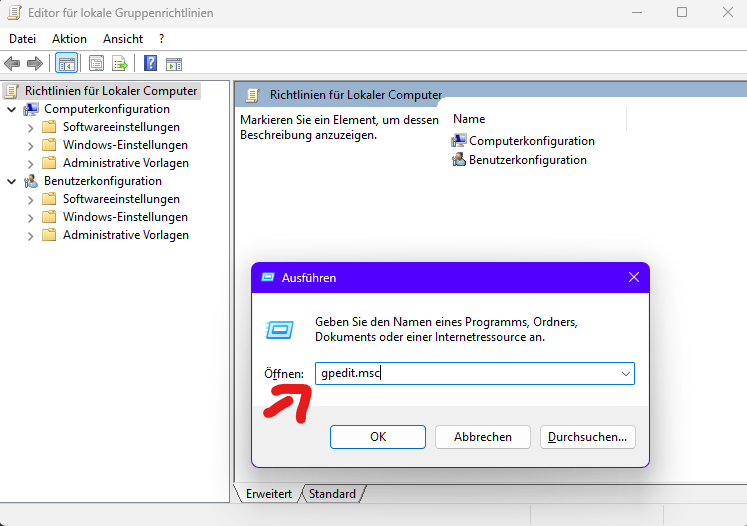Viewport: 747px width, 526px height.
Task: Click the Properties toolbar icon
Action: [x=97, y=64]
